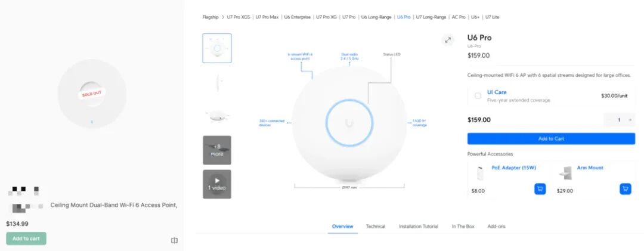Click the PoE Adapter $8.00 price
This screenshot has height=251, width=644.
[x=478, y=191]
